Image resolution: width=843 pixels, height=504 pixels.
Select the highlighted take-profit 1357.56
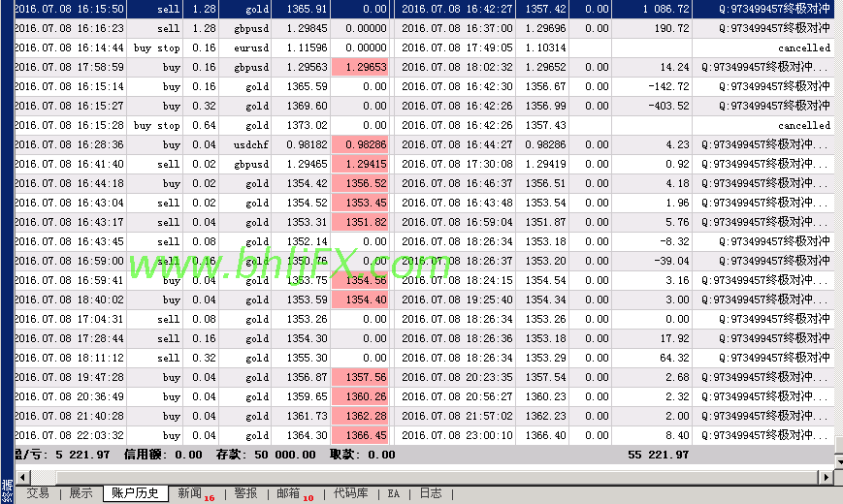coord(360,377)
